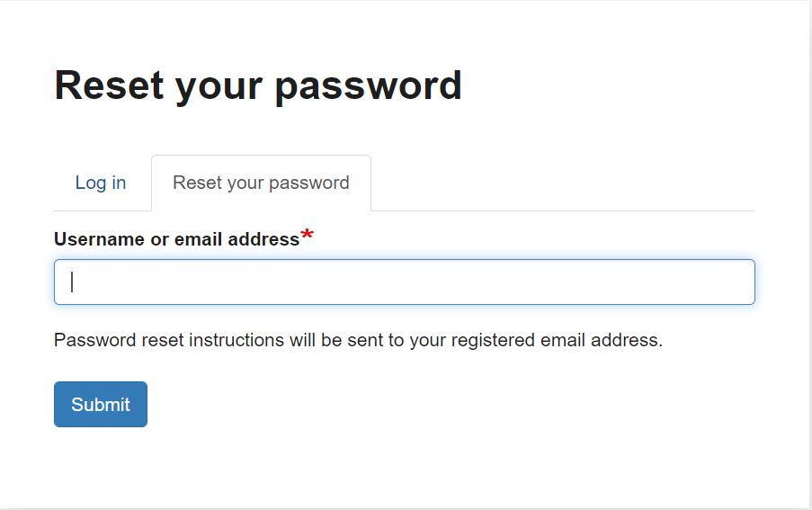Click the word "Username" in the field label
The height and width of the screenshot is (510, 812).
point(99,239)
